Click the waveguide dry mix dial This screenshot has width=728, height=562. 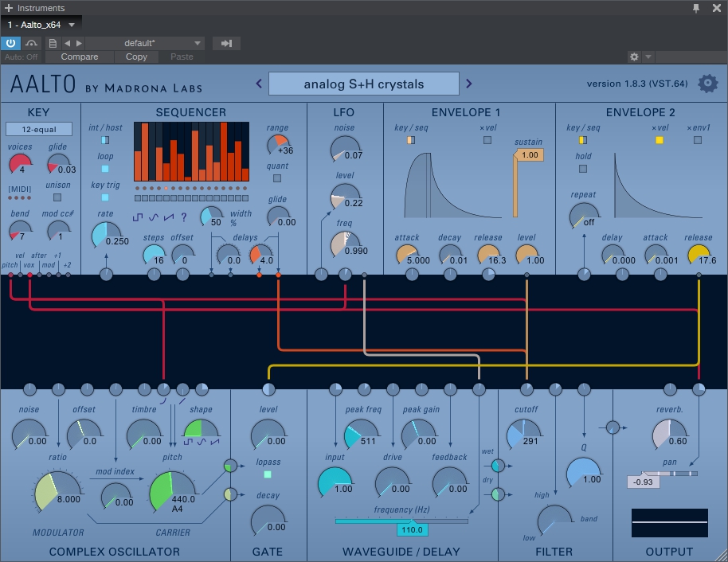click(498, 494)
